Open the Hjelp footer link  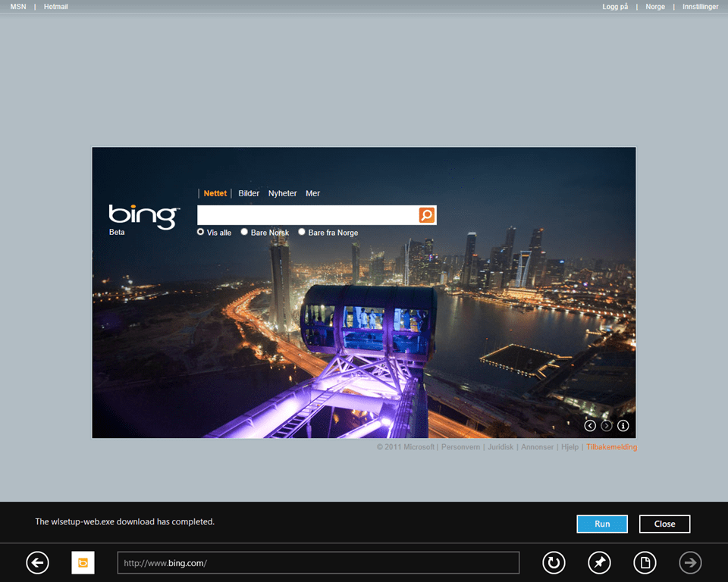570,447
